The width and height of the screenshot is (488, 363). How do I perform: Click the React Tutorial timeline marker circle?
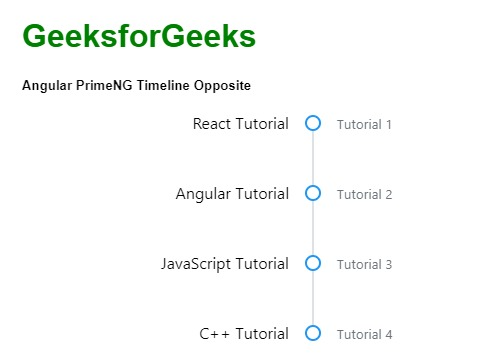coord(313,123)
